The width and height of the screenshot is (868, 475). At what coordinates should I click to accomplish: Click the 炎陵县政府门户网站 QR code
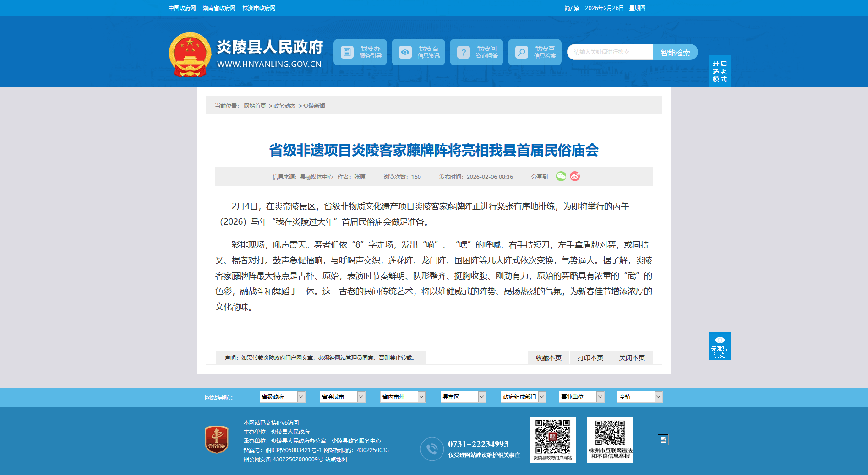pos(552,437)
